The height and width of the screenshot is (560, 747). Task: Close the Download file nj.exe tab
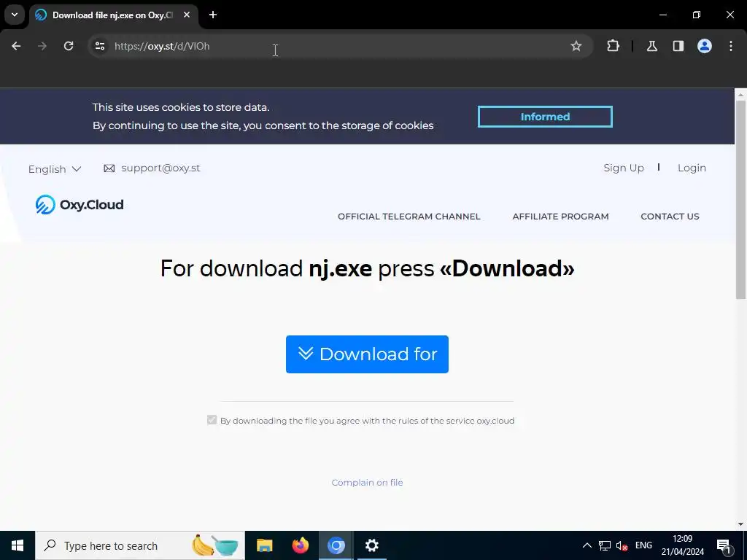pos(187,15)
